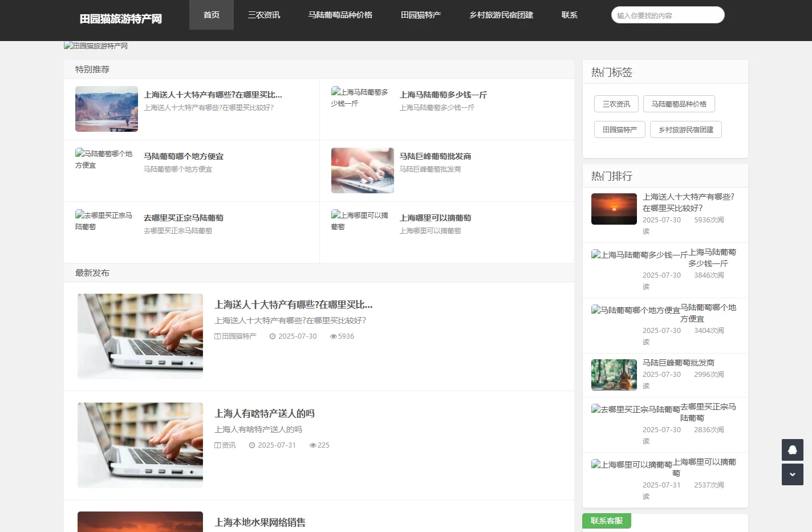Click the 马陆葡萄品种价格 hot tag

[x=679, y=104]
